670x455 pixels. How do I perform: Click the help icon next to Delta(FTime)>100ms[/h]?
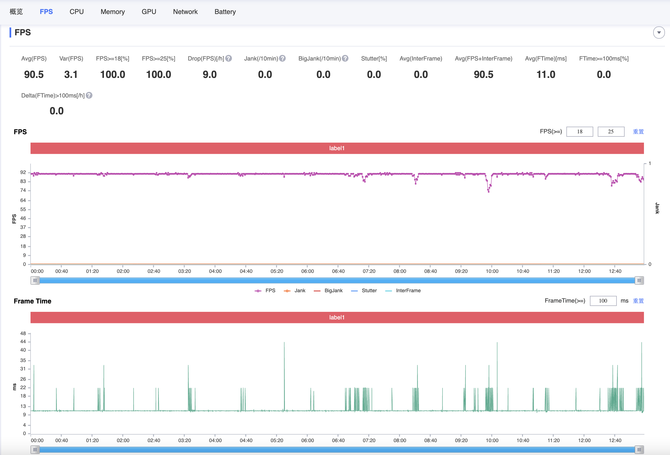pos(89,96)
